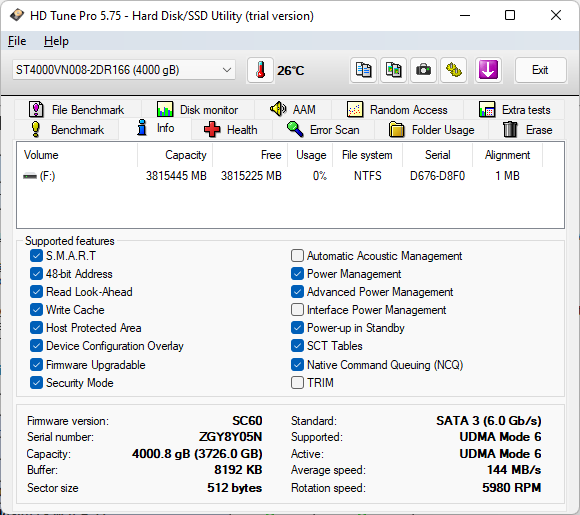
Task: Toggle the Firmware Upgradable checkbox
Action: [x=36, y=365]
